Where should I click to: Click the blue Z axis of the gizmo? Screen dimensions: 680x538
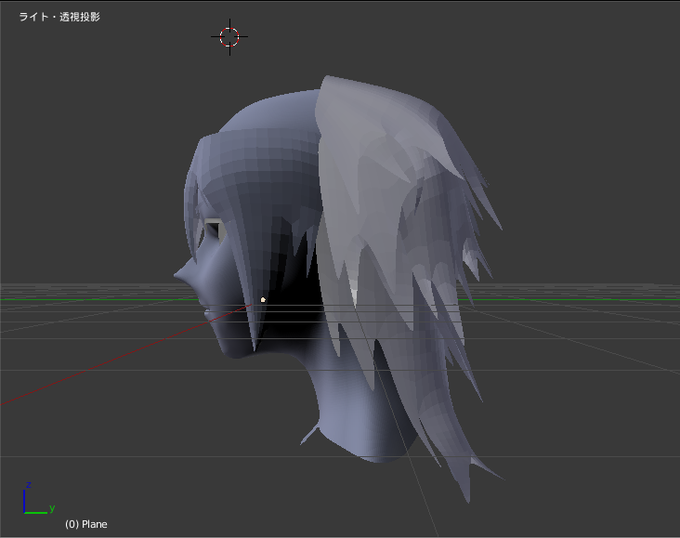pyautogui.click(x=25, y=499)
